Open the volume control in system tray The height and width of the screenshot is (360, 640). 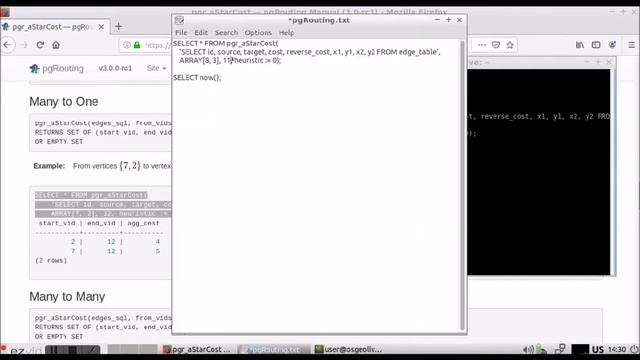(x=528, y=349)
